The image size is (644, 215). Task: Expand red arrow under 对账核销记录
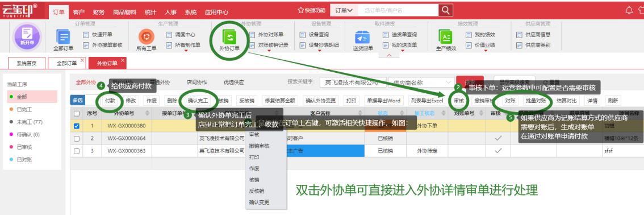269,51
